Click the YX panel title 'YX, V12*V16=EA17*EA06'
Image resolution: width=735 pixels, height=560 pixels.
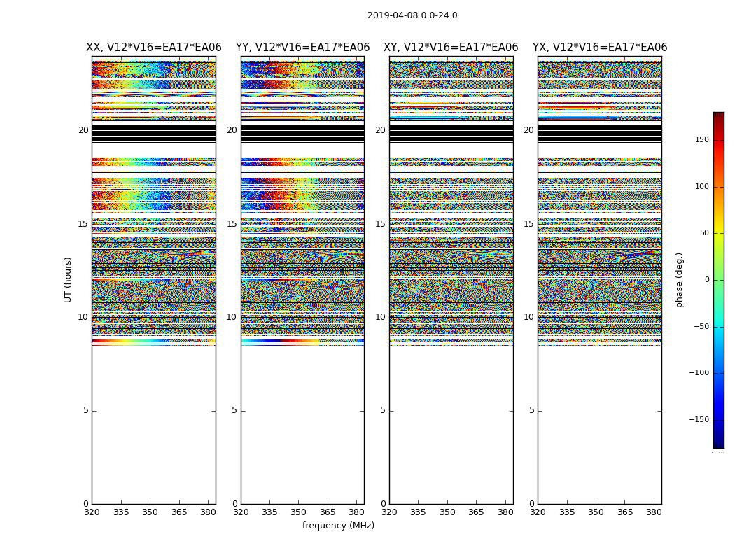599,48
